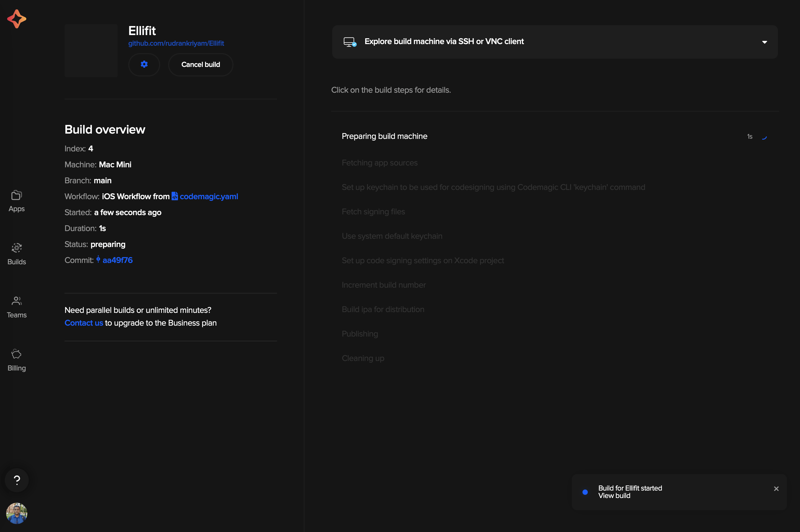Image resolution: width=800 pixels, height=532 pixels.
Task: Click the commit icon before aa49f76
Action: click(98, 259)
